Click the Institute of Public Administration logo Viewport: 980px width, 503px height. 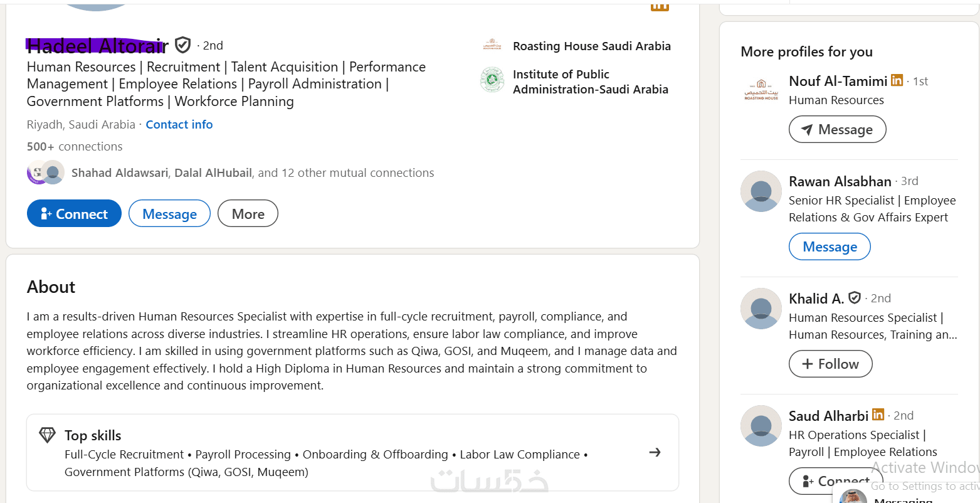pyautogui.click(x=492, y=81)
